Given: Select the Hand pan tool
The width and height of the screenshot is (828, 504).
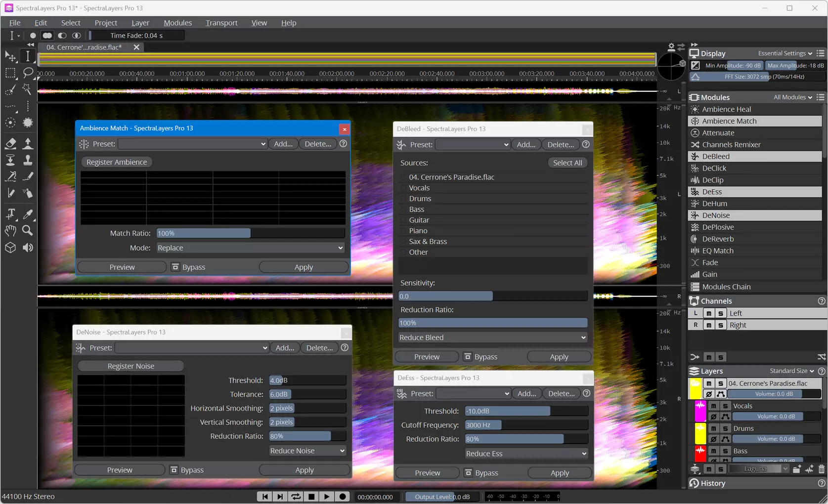Looking at the screenshot, I should pos(10,230).
